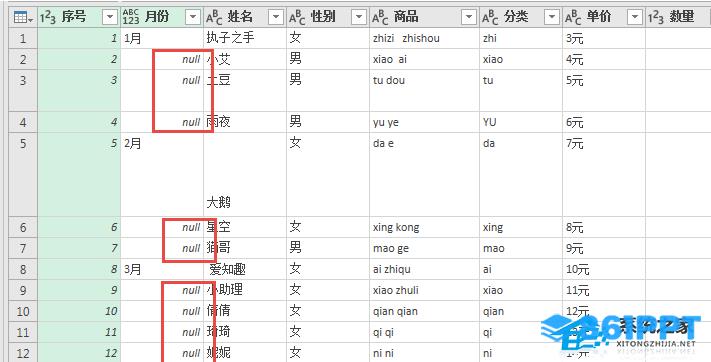The image size is (711, 362).
Task: Click the price cell 11元
Action: tap(604, 290)
